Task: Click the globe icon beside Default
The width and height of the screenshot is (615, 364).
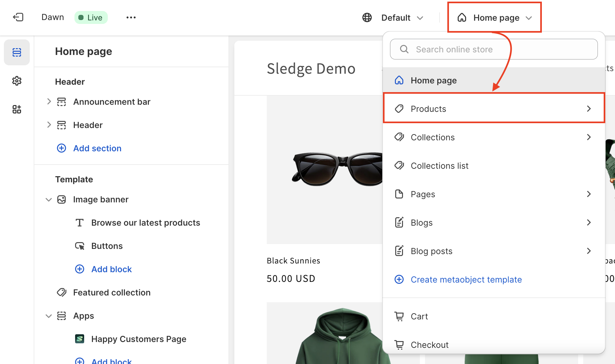Action: (367, 17)
